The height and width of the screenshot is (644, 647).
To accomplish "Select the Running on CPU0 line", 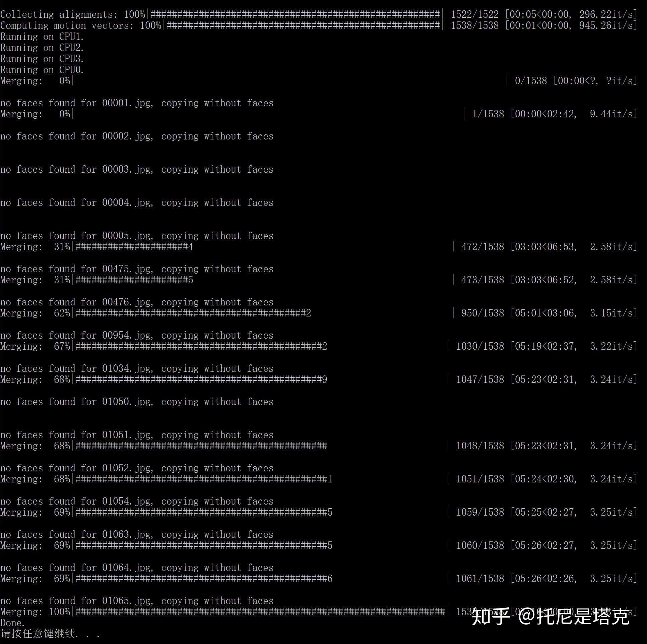I will 42,70.
